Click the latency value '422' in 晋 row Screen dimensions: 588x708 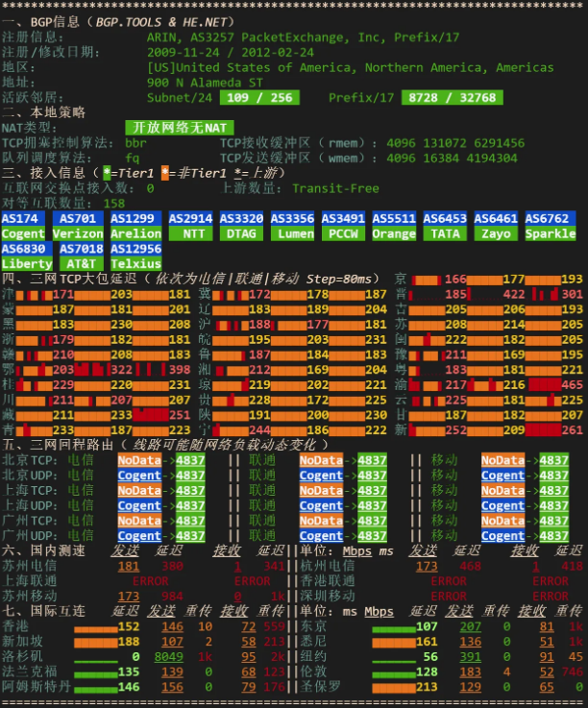pyautogui.click(x=514, y=294)
